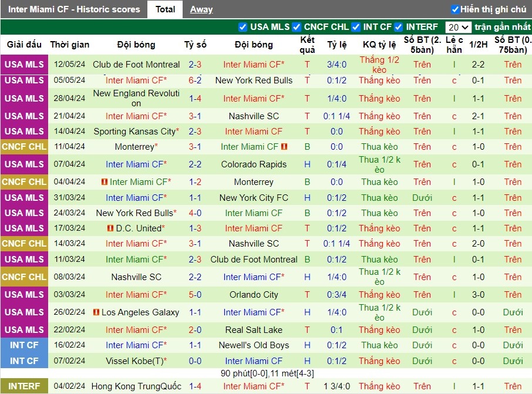Click the USA MLS league label on 03/03/24
The height and width of the screenshot is (394, 532).
(x=24, y=295)
